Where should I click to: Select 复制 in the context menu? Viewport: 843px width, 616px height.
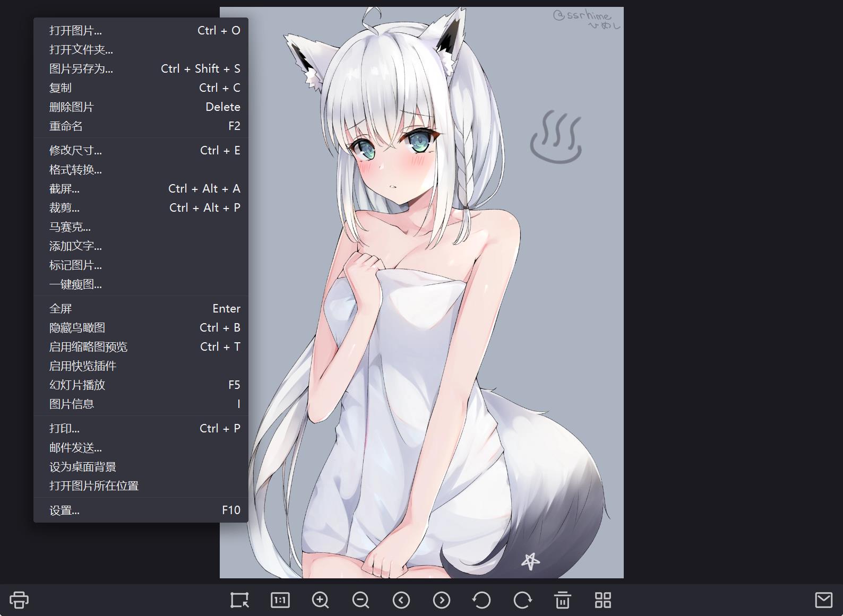[x=141, y=88]
